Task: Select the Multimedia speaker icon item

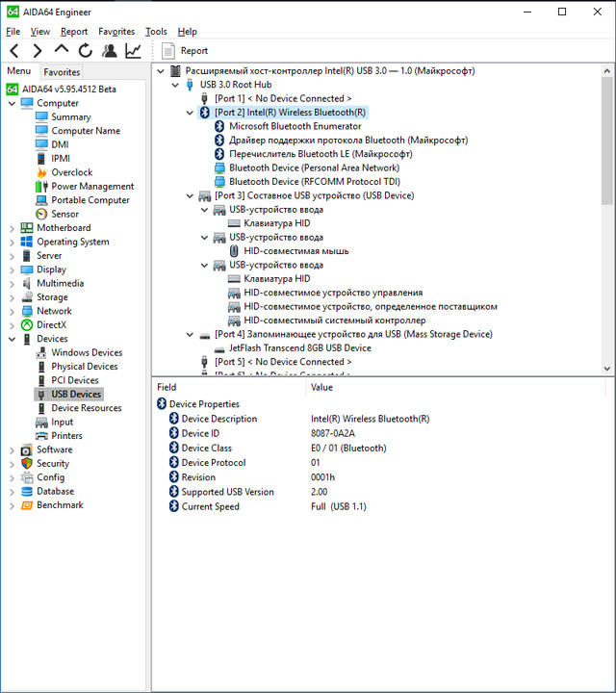Action: click(27, 283)
